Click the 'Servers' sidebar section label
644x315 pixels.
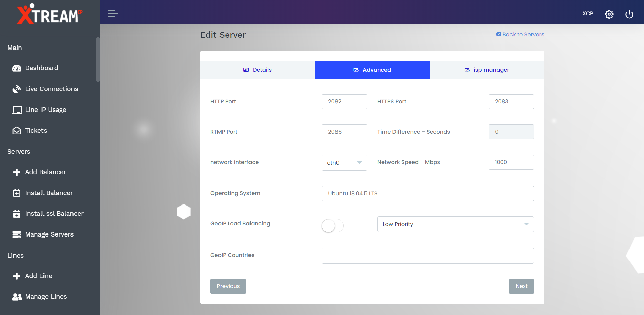(x=19, y=152)
